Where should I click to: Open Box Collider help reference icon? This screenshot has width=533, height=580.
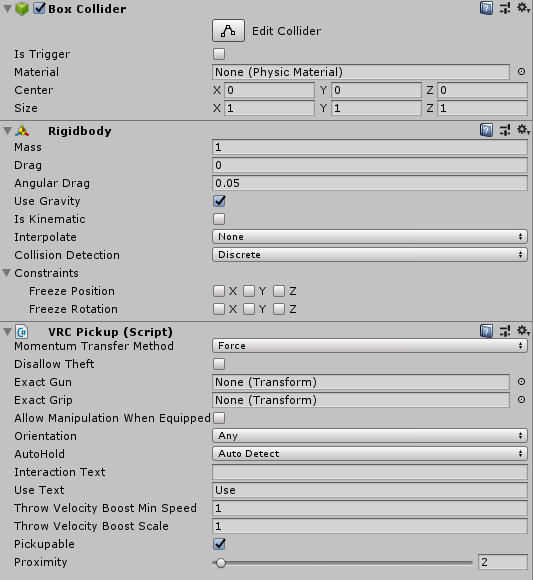pos(486,8)
